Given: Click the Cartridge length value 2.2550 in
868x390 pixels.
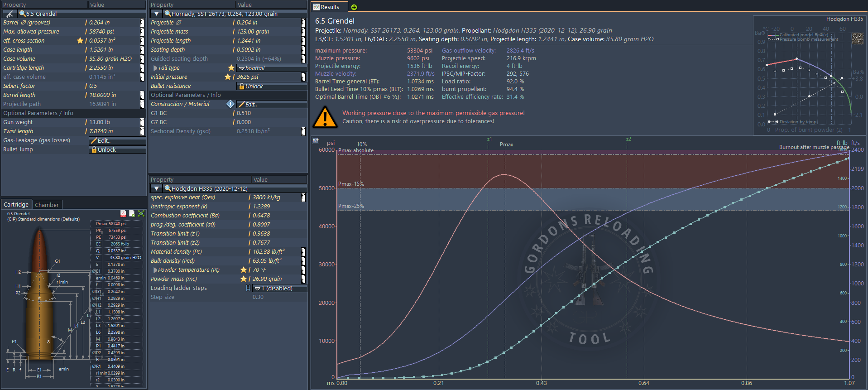Looking at the screenshot, I should point(101,68).
